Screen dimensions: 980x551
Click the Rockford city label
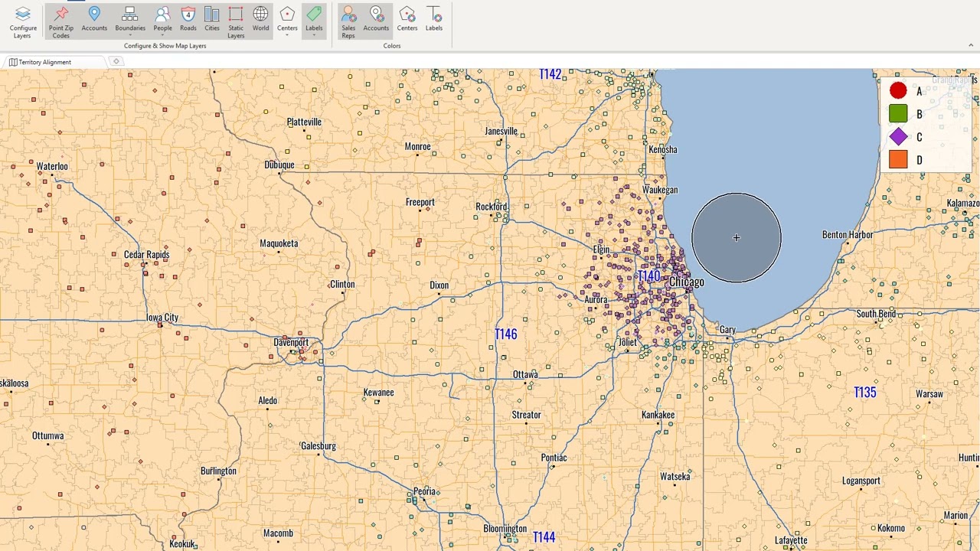pos(491,207)
